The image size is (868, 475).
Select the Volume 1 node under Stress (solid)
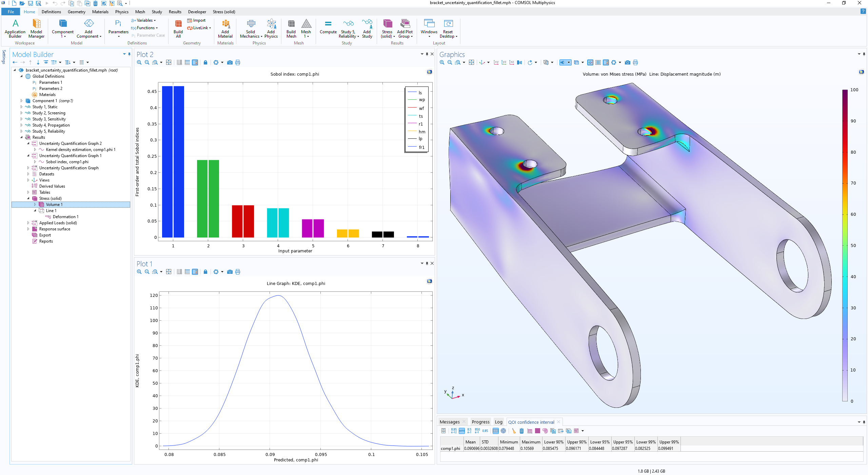click(x=55, y=204)
